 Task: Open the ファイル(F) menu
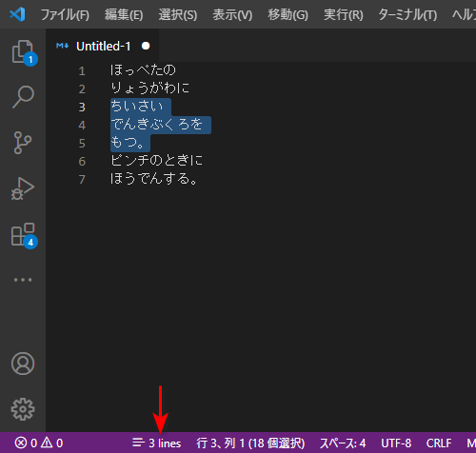pos(65,14)
